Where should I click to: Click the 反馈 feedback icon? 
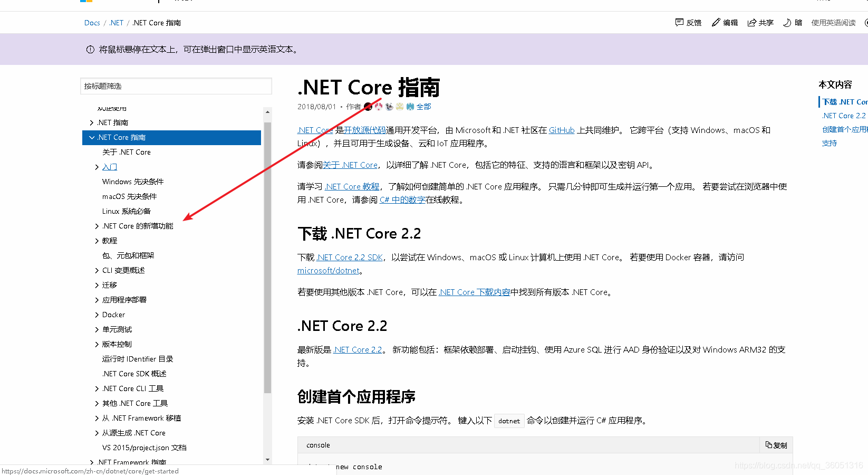coord(679,23)
